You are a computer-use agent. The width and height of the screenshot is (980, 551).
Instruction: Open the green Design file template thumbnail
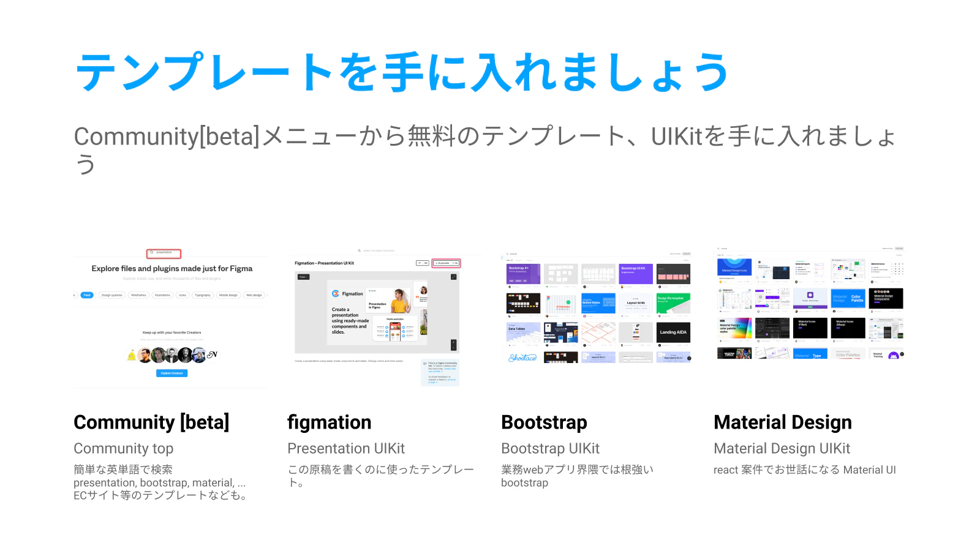point(673,303)
